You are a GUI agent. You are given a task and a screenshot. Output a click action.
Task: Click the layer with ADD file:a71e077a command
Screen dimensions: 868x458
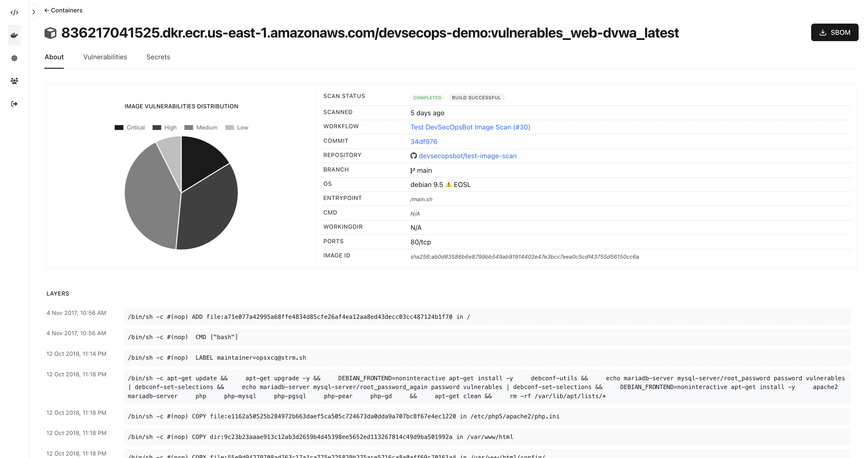487,317
